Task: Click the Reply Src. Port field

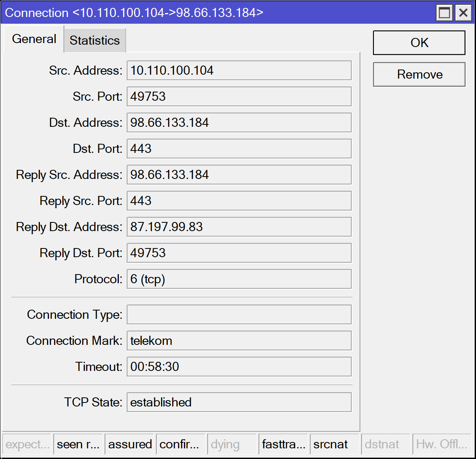Action: point(239,201)
